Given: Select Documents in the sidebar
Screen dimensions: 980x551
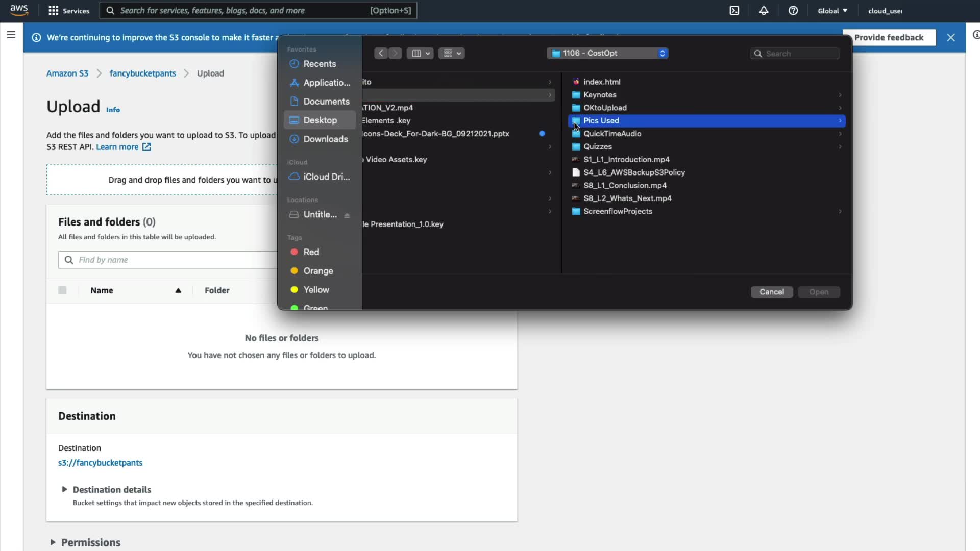Looking at the screenshot, I should coord(326,102).
